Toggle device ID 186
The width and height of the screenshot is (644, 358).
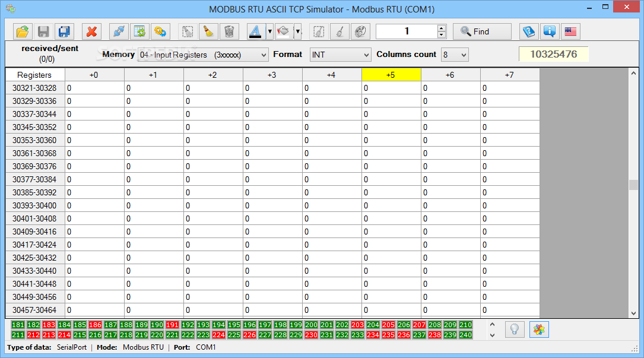pyautogui.click(x=96, y=325)
